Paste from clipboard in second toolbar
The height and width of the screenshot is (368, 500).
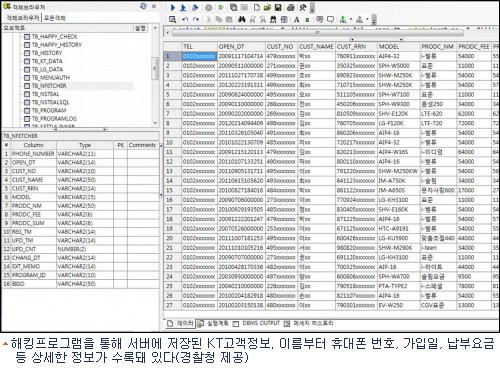click(x=229, y=20)
